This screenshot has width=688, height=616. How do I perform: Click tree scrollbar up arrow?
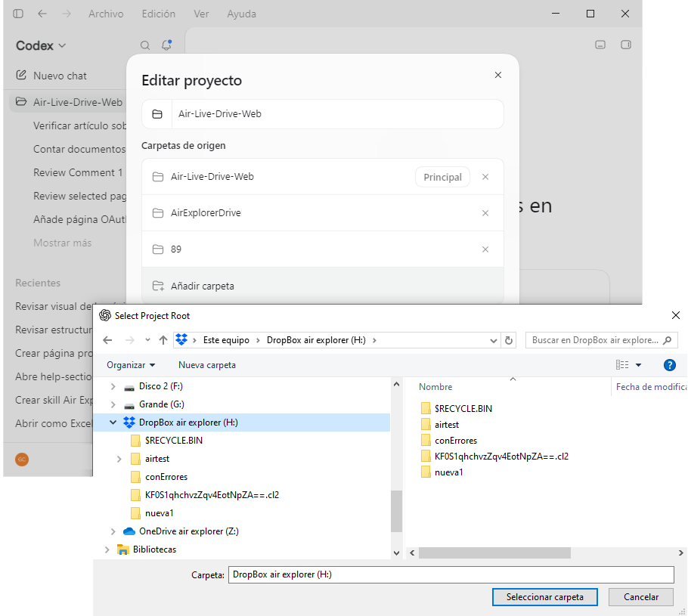(x=396, y=385)
